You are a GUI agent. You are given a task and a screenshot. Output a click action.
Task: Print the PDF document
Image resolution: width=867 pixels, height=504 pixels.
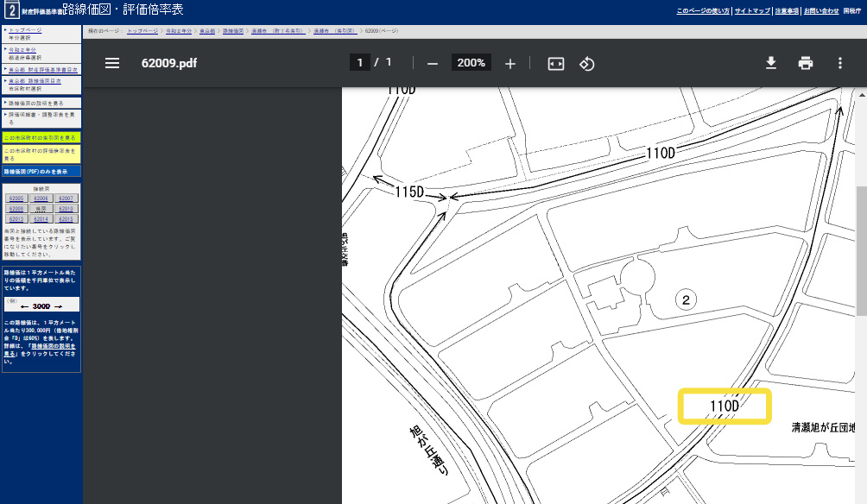click(x=806, y=63)
